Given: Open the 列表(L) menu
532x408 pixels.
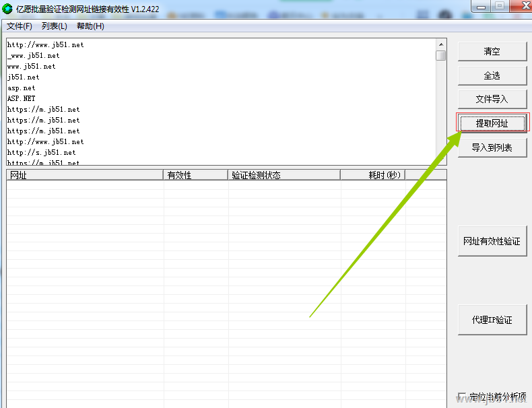Looking at the screenshot, I should coord(55,26).
